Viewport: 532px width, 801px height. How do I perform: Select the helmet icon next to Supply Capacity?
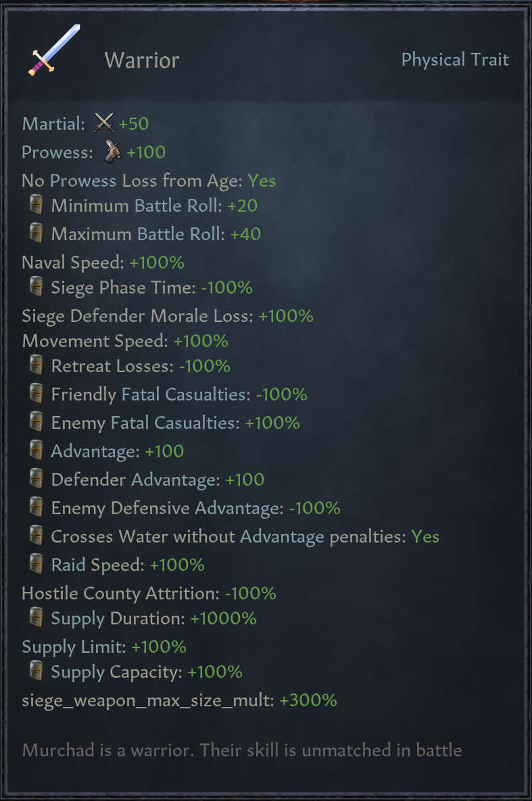coord(37,672)
